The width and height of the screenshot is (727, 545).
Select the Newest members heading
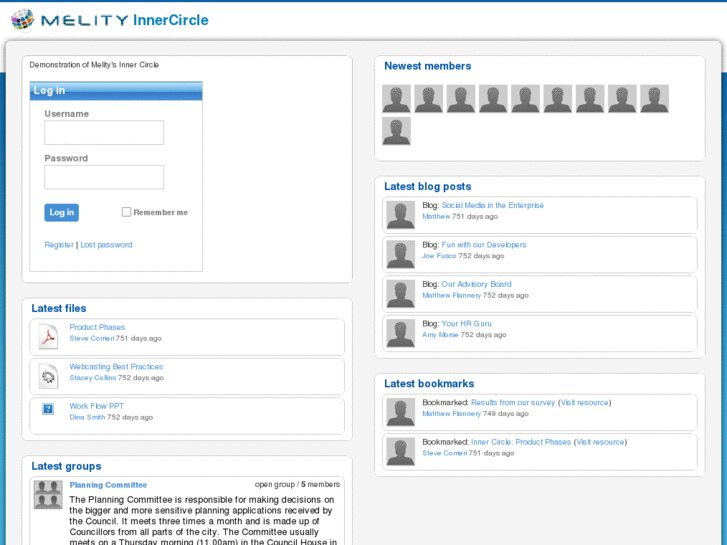(427, 66)
